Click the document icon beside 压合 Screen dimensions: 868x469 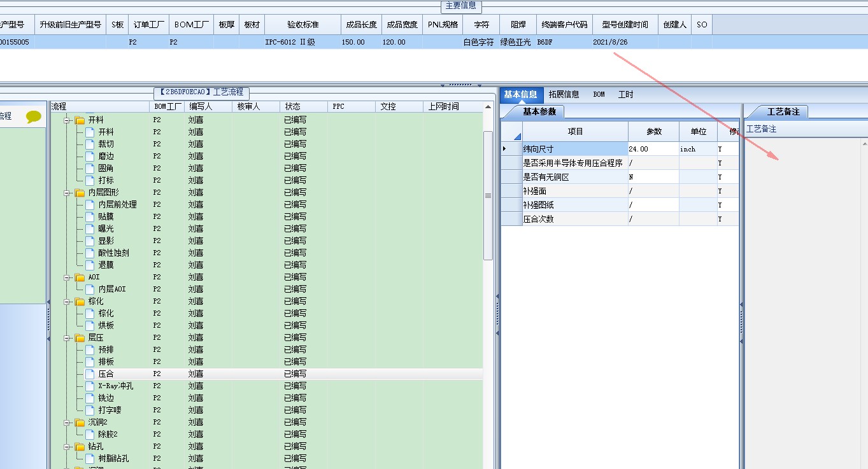click(x=90, y=374)
